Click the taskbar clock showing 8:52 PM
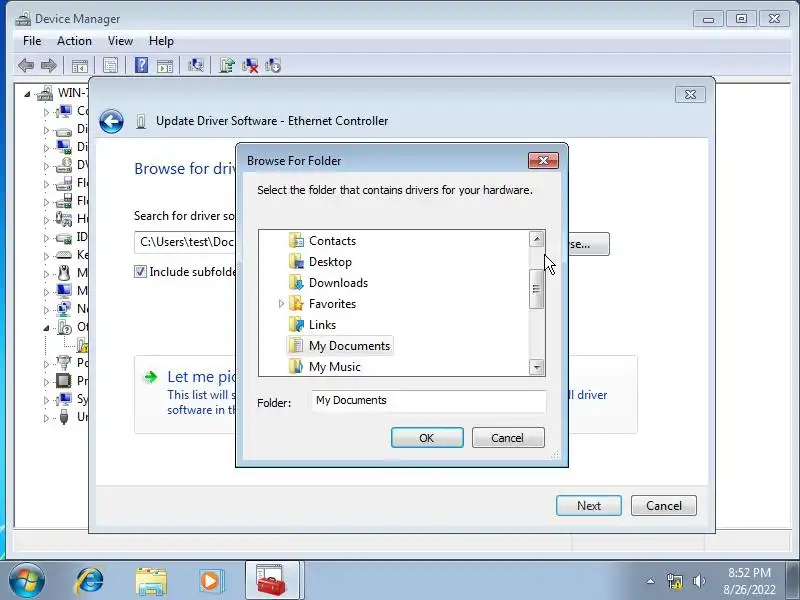Image resolution: width=800 pixels, height=600 pixels. point(749,581)
